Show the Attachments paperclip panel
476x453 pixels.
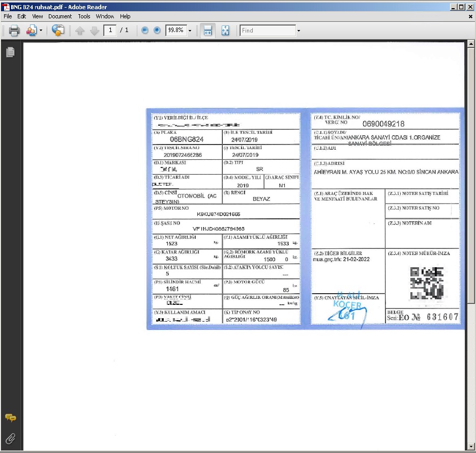pyautogui.click(x=10, y=438)
